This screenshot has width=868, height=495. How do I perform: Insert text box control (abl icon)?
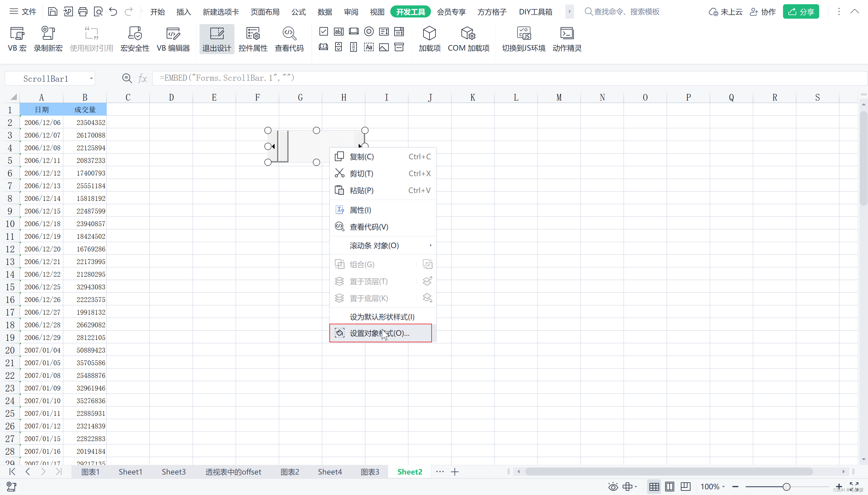click(x=338, y=32)
